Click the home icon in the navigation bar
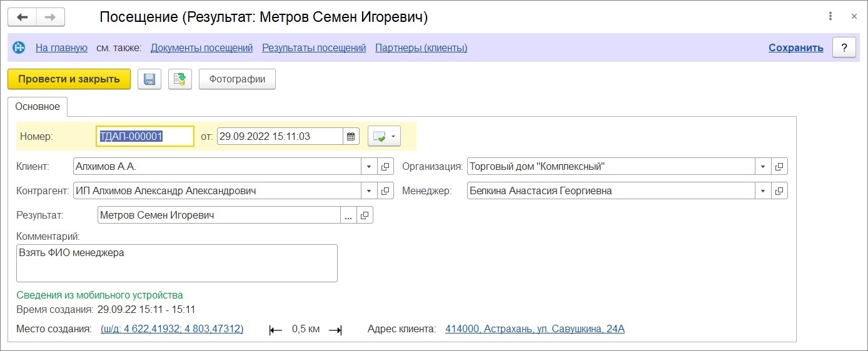The height and width of the screenshot is (351, 868). point(19,47)
